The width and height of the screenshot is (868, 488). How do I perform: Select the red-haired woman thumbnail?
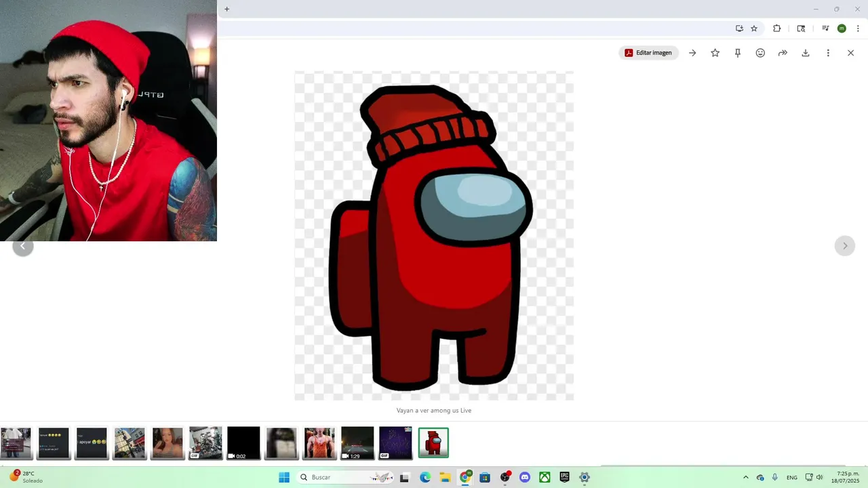pyautogui.click(x=167, y=443)
